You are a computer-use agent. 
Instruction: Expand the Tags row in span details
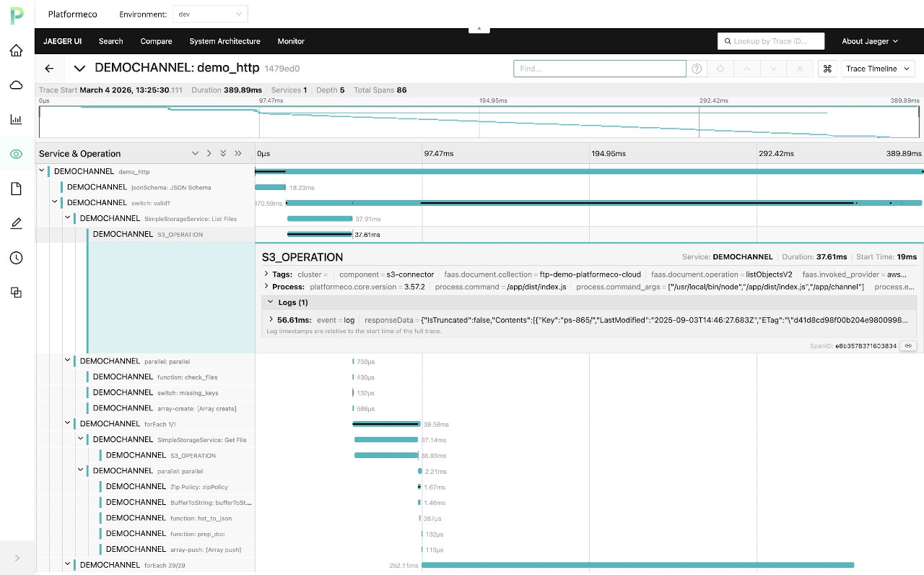click(x=266, y=274)
